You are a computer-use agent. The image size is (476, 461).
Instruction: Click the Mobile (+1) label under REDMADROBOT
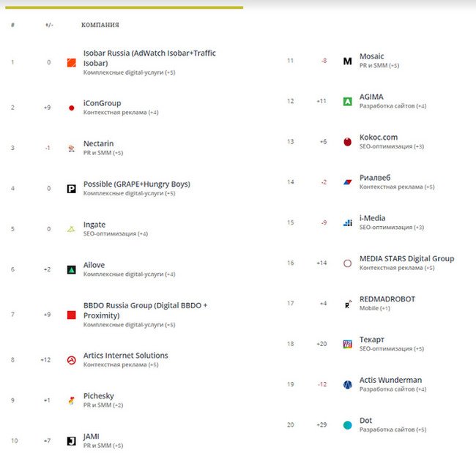tap(375, 309)
